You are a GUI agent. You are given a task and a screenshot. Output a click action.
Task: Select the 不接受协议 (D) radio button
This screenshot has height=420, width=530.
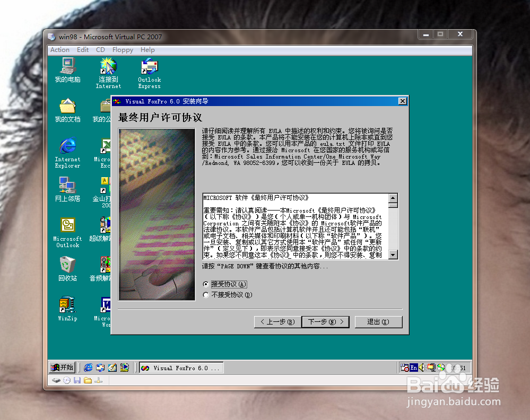pyautogui.click(x=206, y=295)
